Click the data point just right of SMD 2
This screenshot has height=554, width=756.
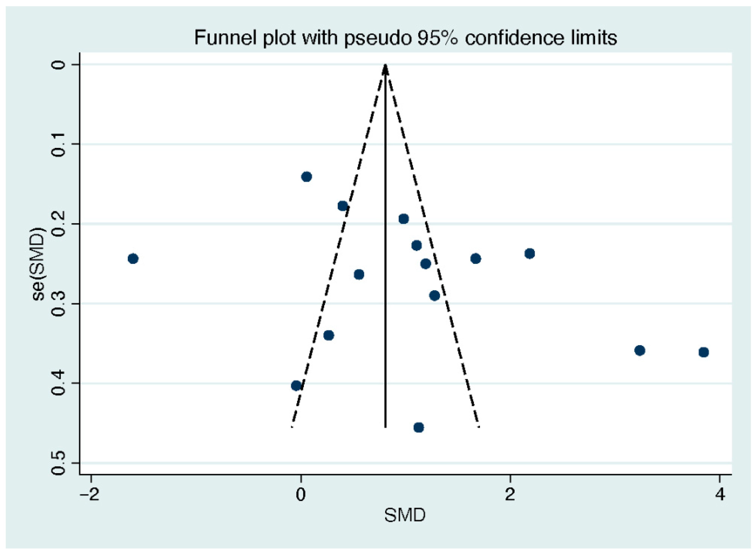(529, 254)
